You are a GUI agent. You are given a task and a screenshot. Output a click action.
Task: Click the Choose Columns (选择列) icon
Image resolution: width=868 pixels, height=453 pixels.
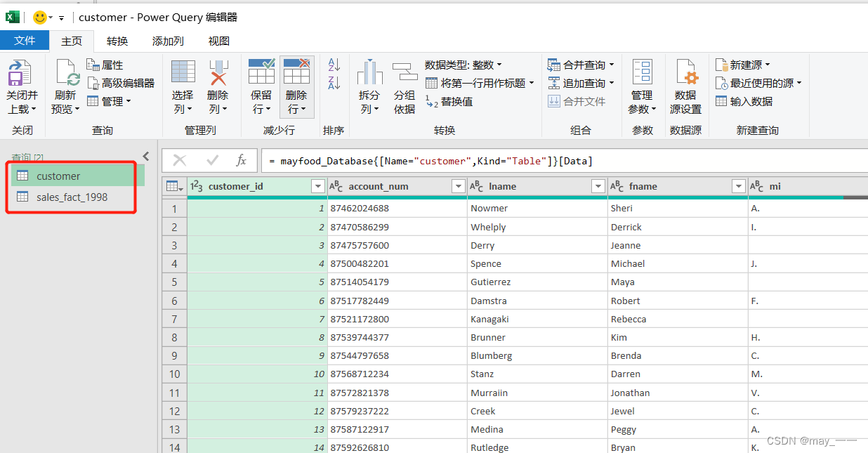(x=183, y=72)
